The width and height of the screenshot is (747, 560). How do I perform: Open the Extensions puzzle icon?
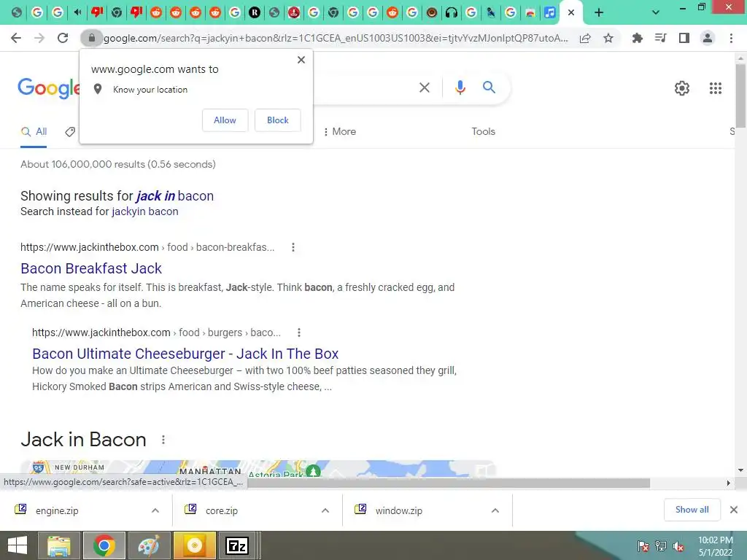tap(637, 38)
